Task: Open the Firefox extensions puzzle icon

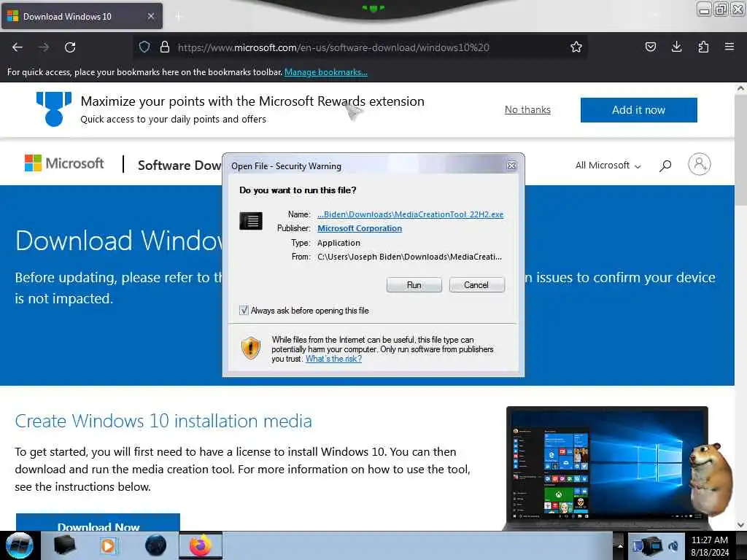Action: [x=703, y=47]
